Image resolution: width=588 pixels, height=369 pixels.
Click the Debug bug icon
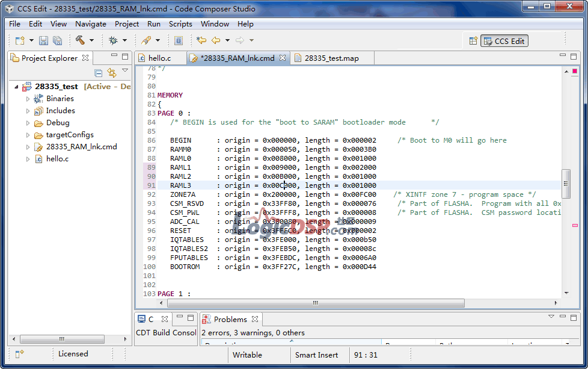pyautogui.click(x=113, y=40)
